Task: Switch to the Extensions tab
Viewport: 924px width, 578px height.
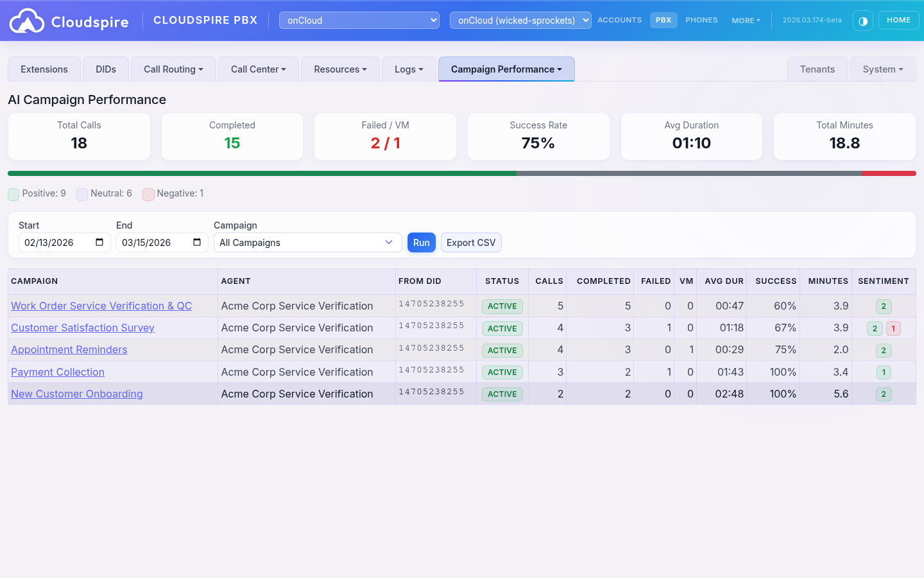Action: (44, 69)
